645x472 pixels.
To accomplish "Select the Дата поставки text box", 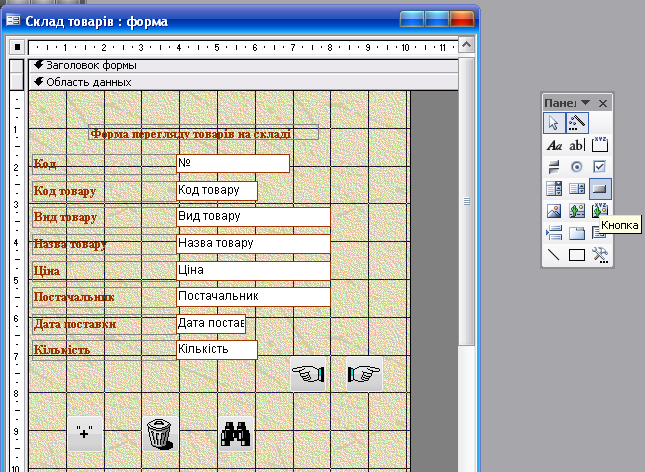I will pyautogui.click(x=211, y=323).
